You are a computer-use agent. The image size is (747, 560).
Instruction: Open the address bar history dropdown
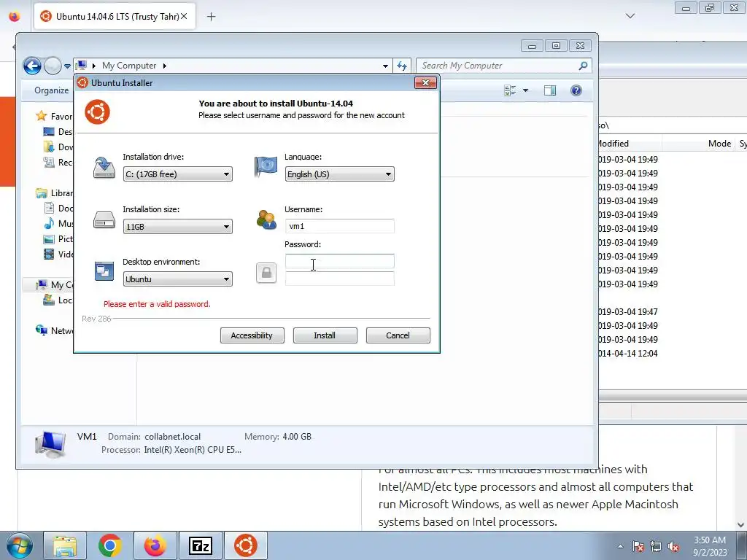click(x=385, y=66)
